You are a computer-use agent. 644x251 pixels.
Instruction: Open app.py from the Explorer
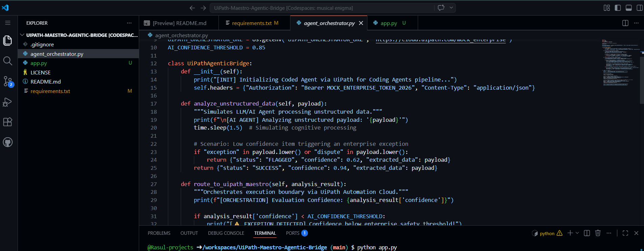point(79,63)
